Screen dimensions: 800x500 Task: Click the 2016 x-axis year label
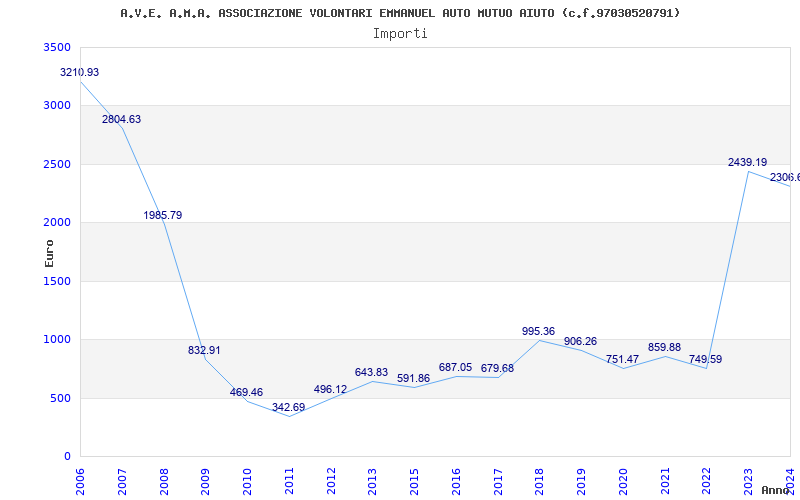tap(456, 481)
